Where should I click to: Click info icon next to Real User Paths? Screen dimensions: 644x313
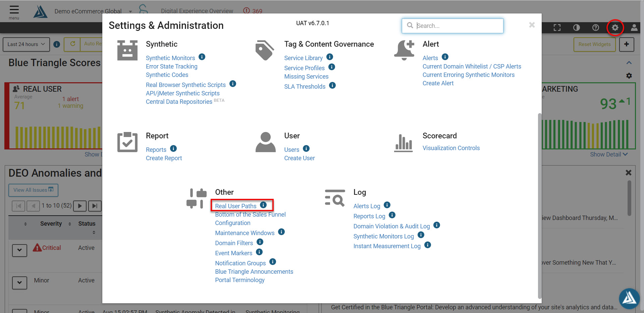(263, 205)
